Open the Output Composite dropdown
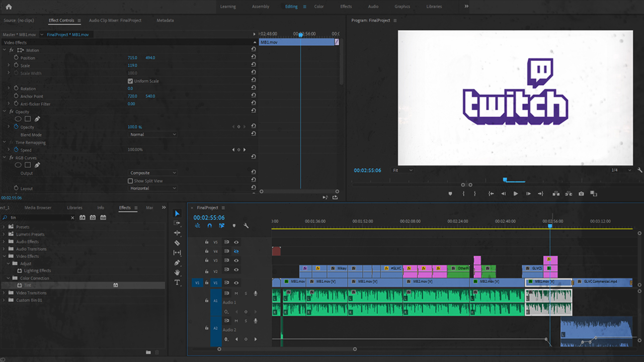This screenshot has width=644, height=362. (153, 173)
